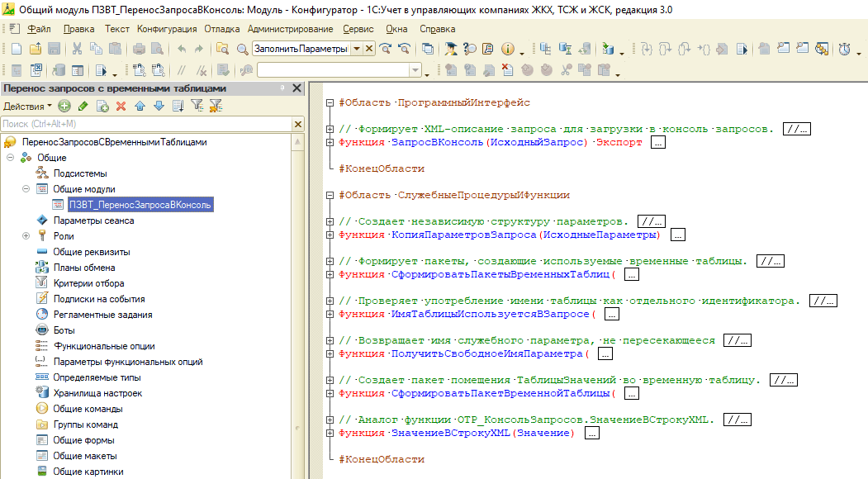
Task: Select Параметры сеанса in the configuration tree
Action: 93,221
